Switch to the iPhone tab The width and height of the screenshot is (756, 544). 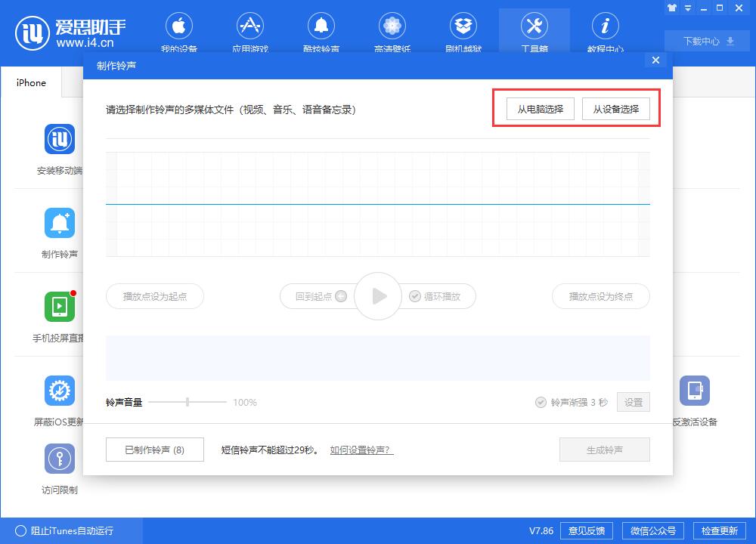(30, 83)
